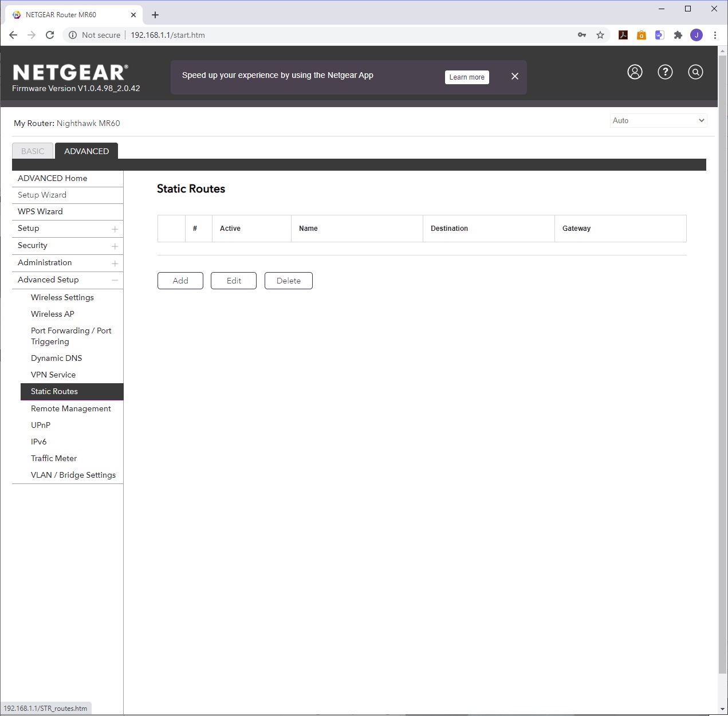
Task: Click Learn more in the banner
Action: coord(467,77)
